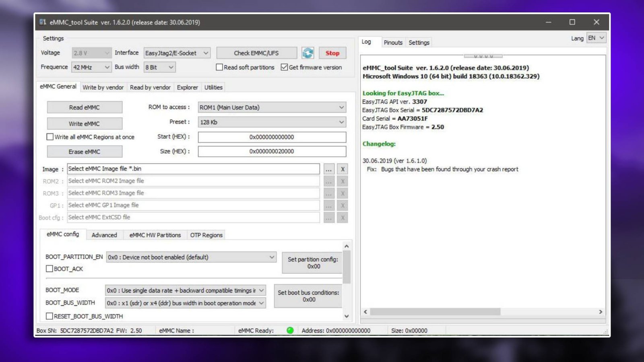
Task: Enable the Read soft partitions checkbox
Action: pos(220,67)
